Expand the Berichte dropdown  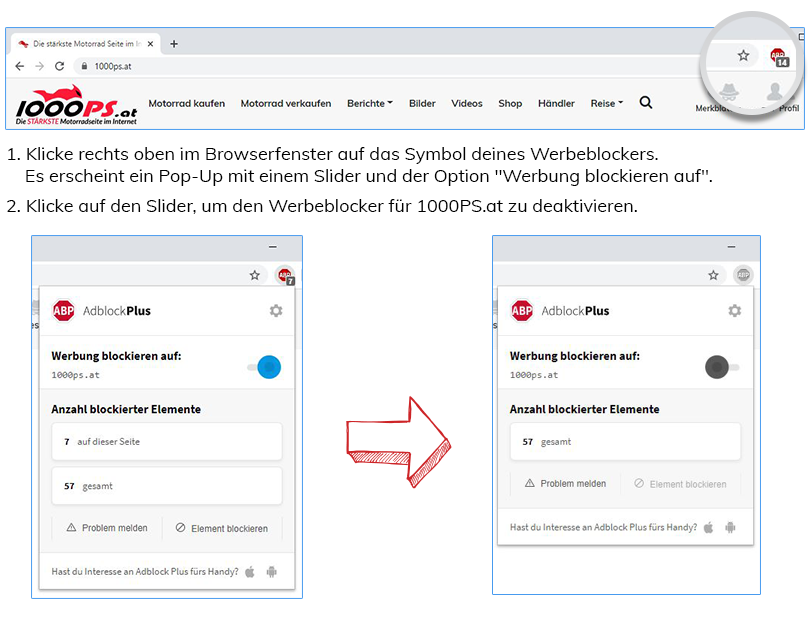coord(370,103)
